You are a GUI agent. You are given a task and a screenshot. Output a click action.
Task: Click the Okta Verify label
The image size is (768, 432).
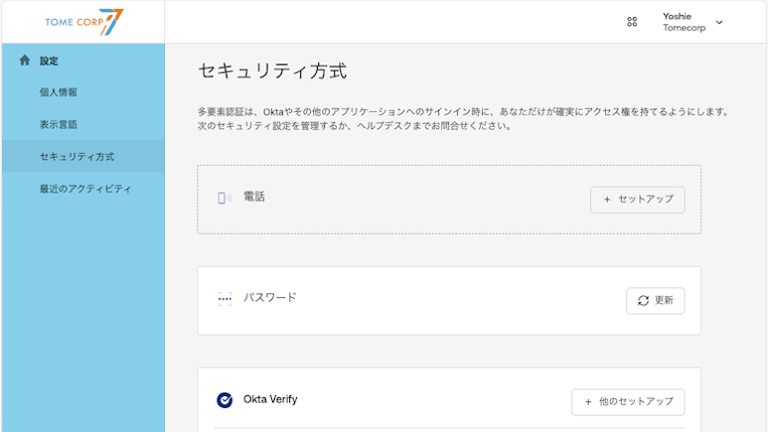(x=270, y=399)
